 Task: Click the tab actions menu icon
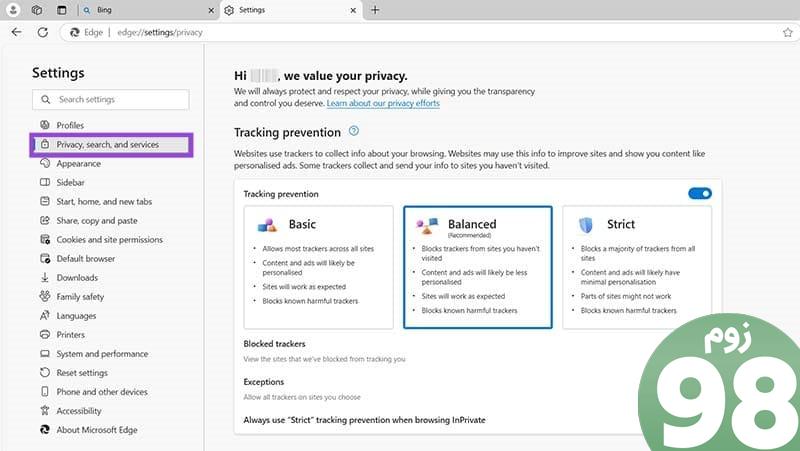point(61,10)
